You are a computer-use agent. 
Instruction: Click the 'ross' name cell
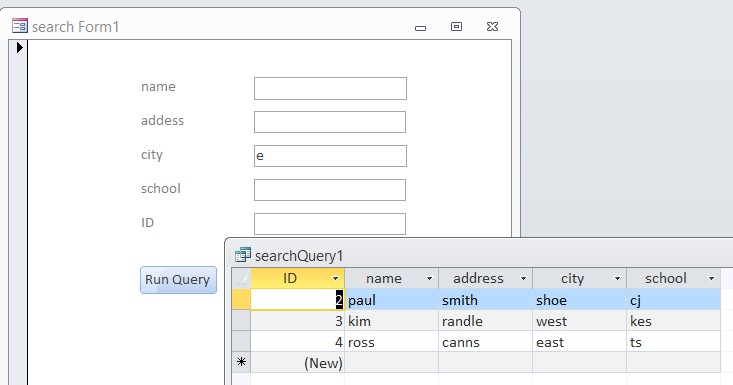coord(392,342)
